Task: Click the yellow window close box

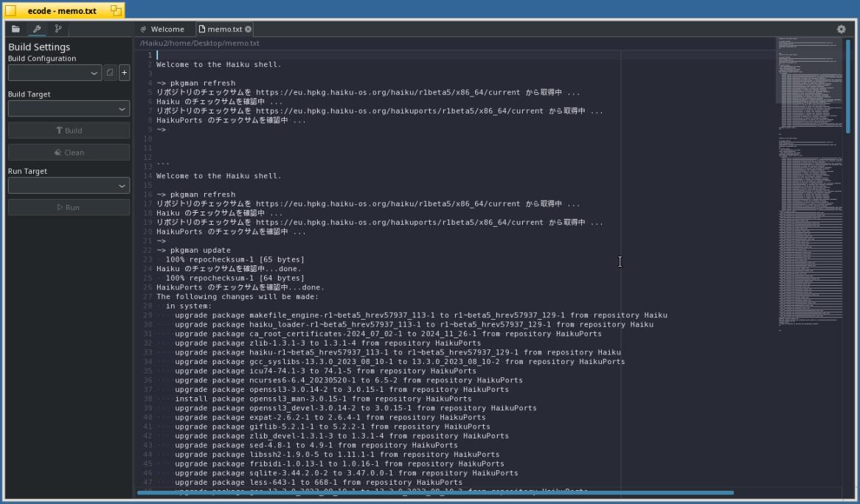Action: tap(10, 10)
